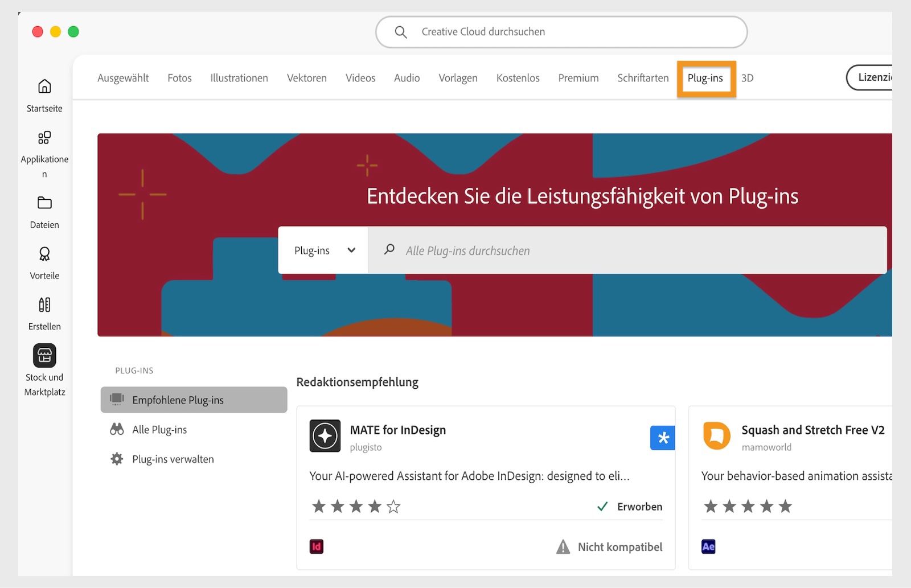Switch to the Audio tab
This screenshot has width=911, height=588.
click(407, 78)
